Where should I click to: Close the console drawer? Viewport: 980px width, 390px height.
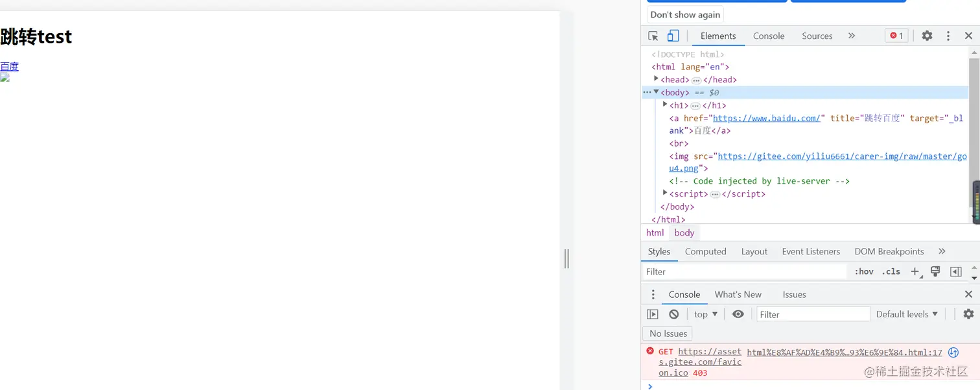point(968,294)
